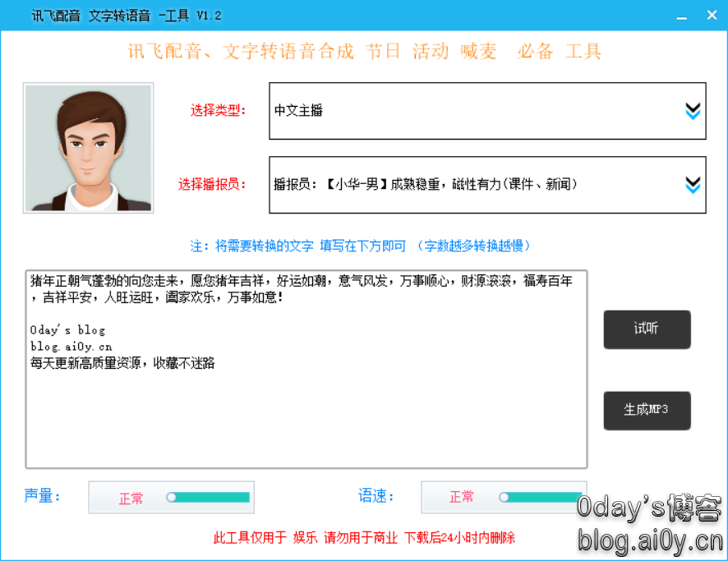Click the chevron arrow of 选择类型 combo

pos(693,111)
